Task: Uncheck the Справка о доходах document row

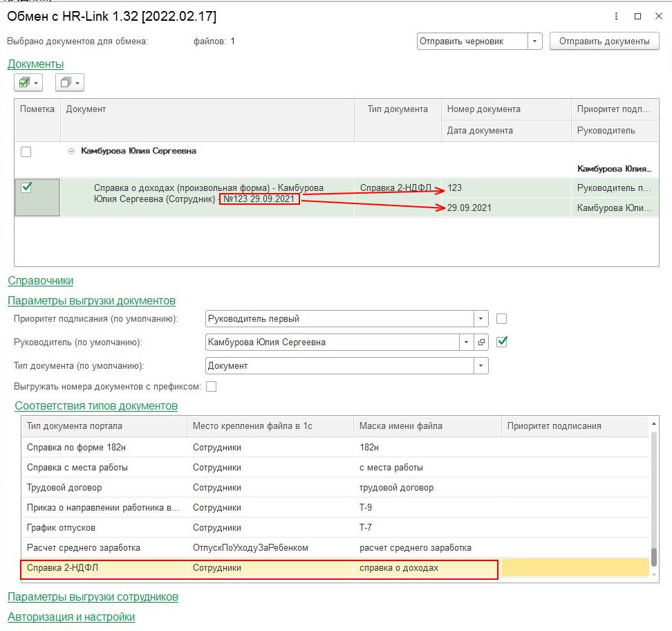Action: pyautogui.click(x=26, y=188)
